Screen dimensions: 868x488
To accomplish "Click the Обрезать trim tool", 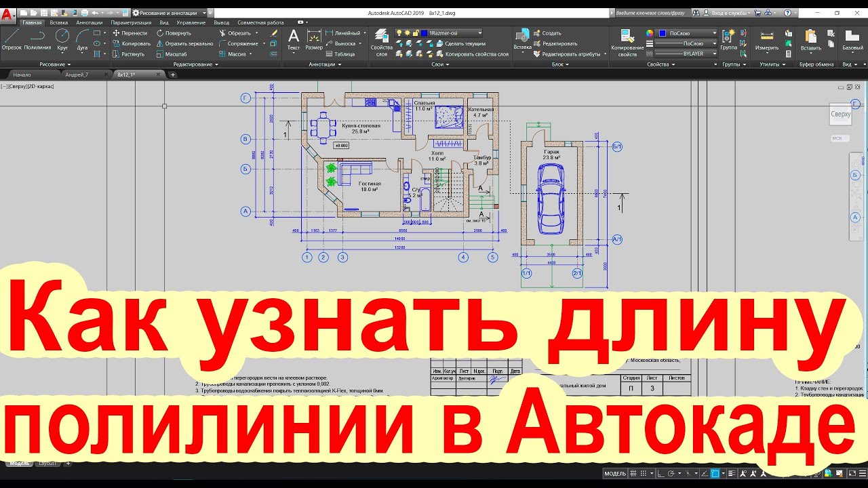I will [x=235, y=33].
